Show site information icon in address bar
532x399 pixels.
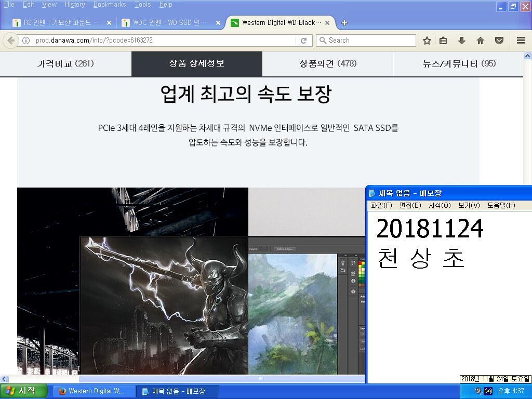[x=26, y=41]
